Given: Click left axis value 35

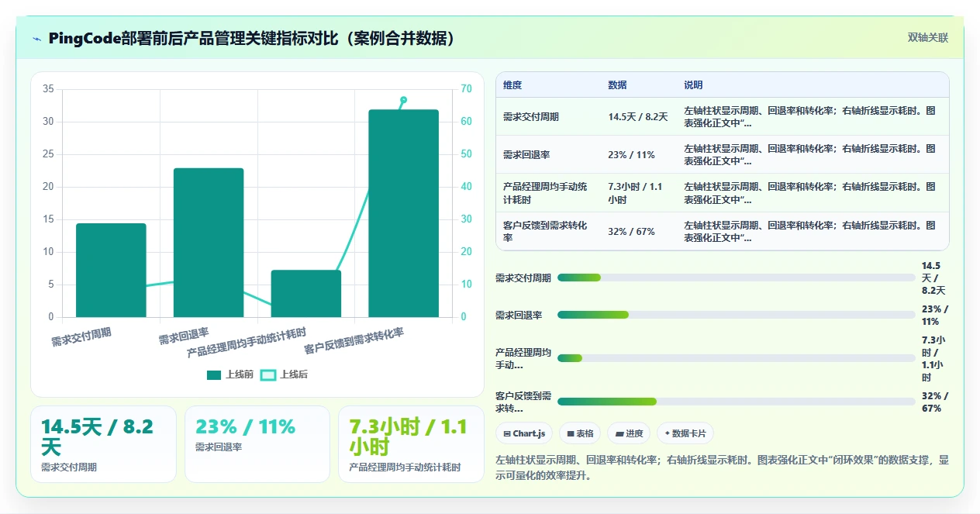Looking at the screenshot, I should [x=48, y=89].
